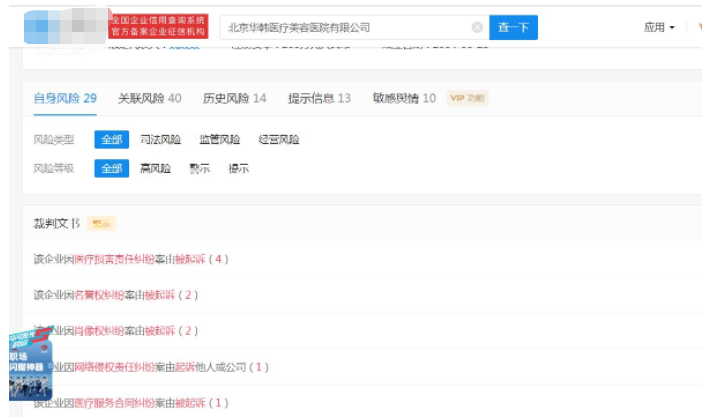Switch to the 提示信息 13 tab

click(319, 98)
